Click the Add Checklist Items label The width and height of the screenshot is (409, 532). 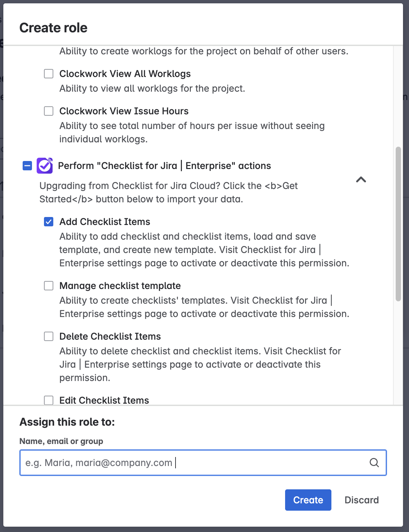pyautogui.click(x=105, y=222)
